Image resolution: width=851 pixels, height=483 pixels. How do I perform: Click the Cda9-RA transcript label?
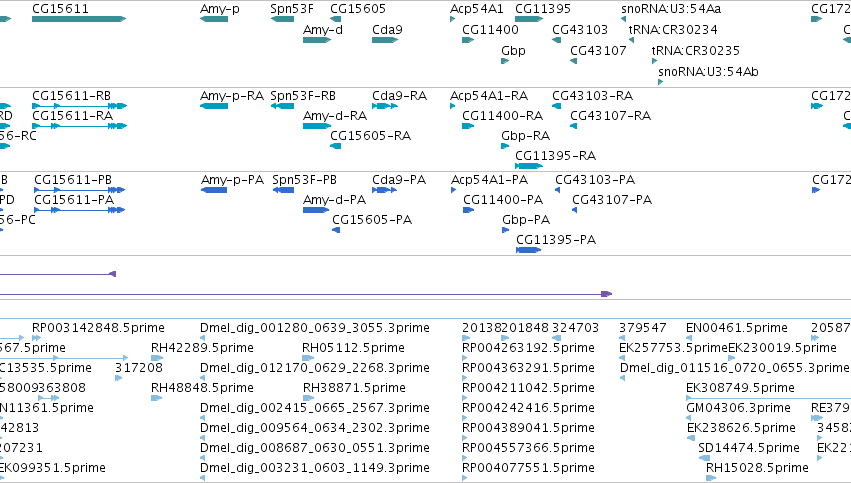pyautogui.click(x=399, y=96)
